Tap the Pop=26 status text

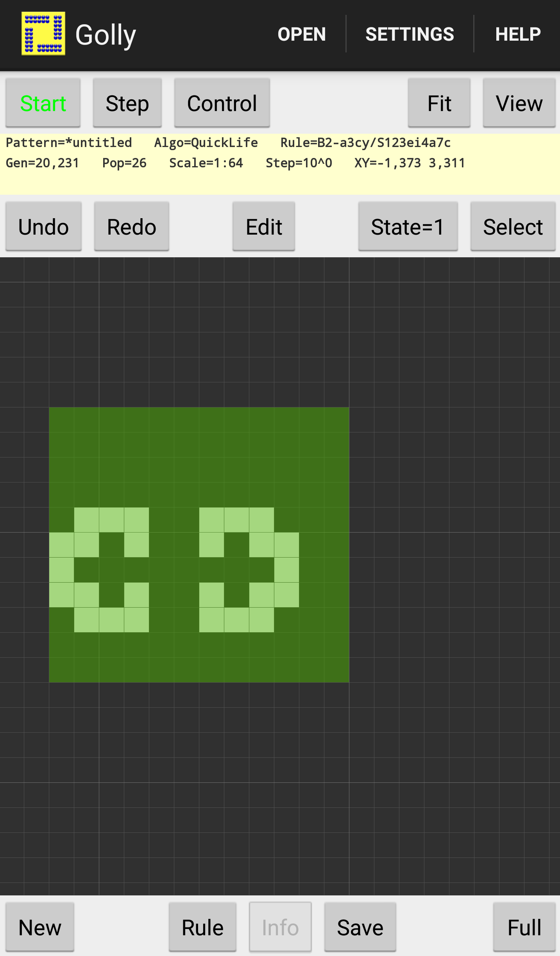124,163
